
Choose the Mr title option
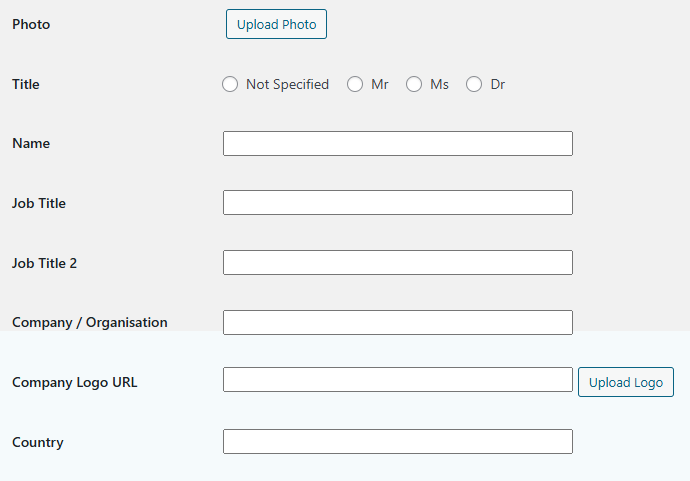355,85
